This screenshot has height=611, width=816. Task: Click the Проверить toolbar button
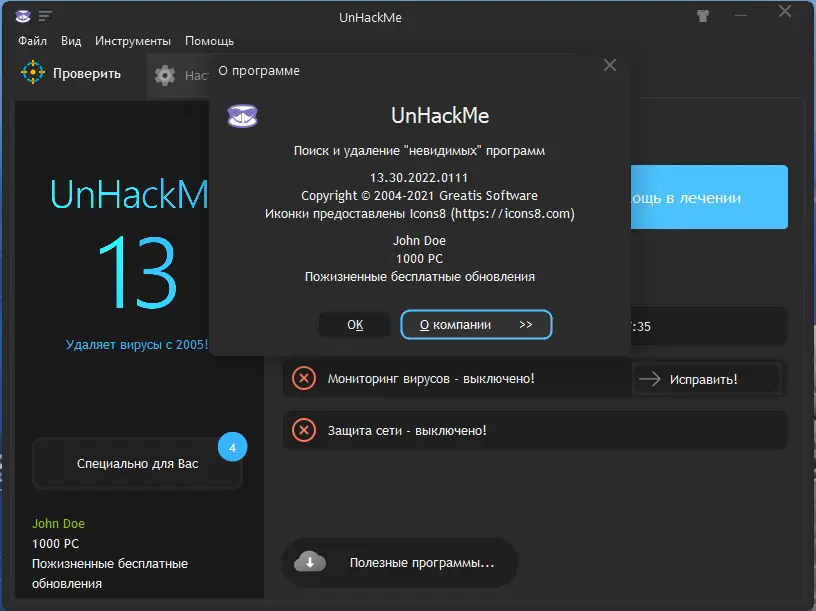[72, 73]
